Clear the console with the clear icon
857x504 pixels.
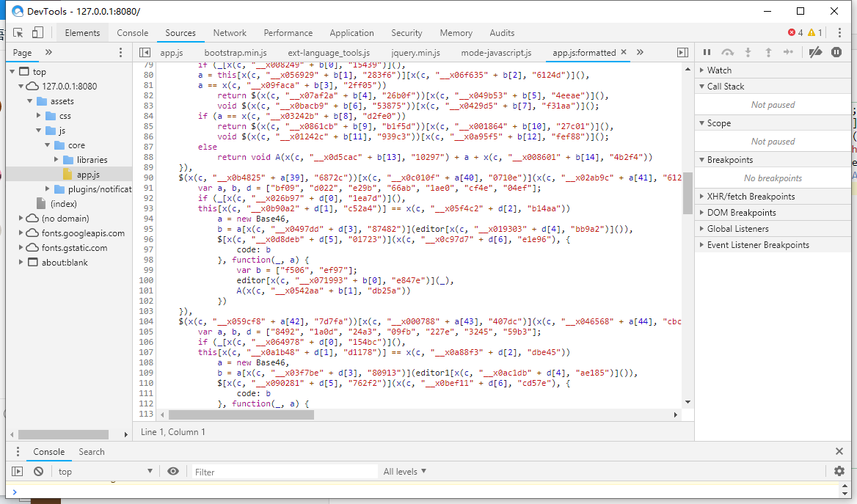click(38, 472)
